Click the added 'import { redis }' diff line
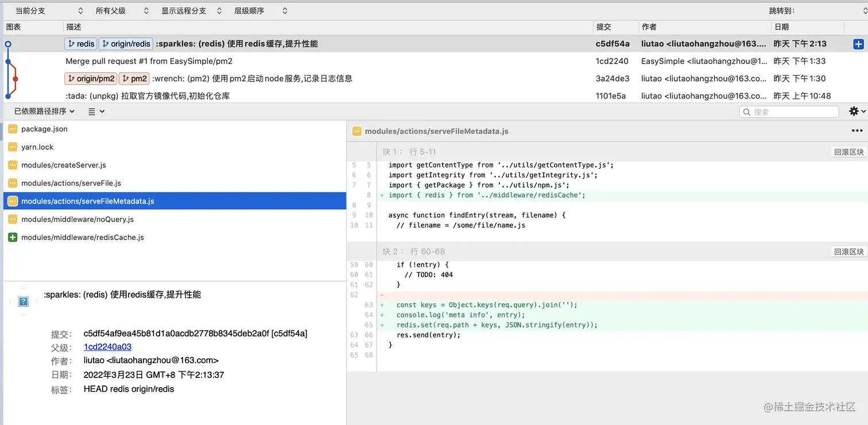 tap(487, 196)
